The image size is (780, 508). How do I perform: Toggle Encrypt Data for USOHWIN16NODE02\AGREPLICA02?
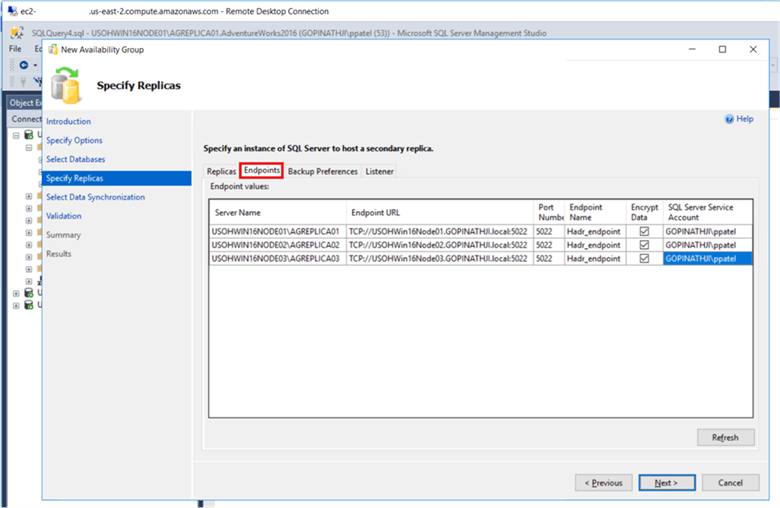[644, 245]
